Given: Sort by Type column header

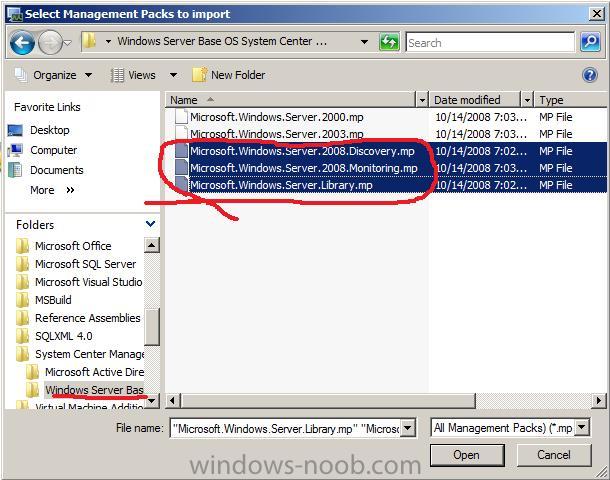Looking at the screenshot, I should pyautogui.click(x=570, y=100).
